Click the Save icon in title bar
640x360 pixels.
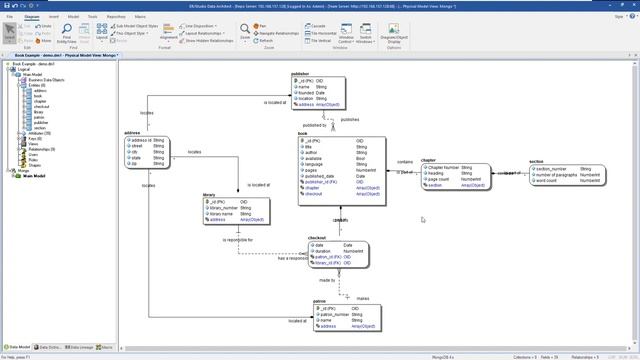tap(7, 6)
